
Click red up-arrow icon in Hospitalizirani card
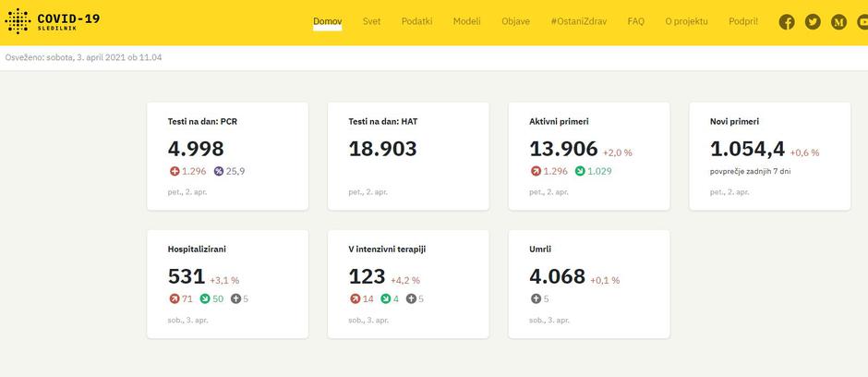[175, 298]
